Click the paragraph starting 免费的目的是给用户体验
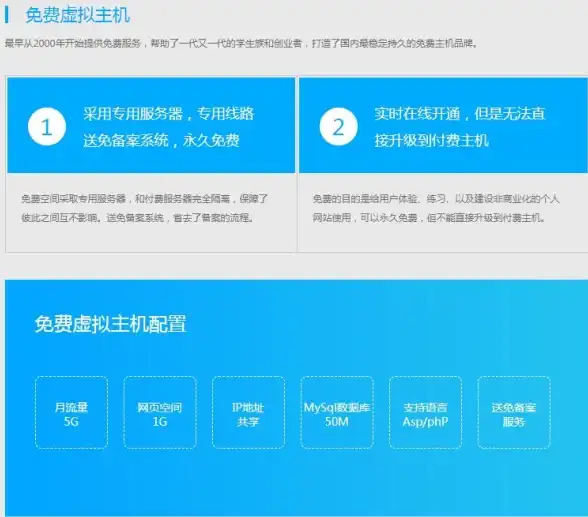588x517 pixels. coord(436,208)
